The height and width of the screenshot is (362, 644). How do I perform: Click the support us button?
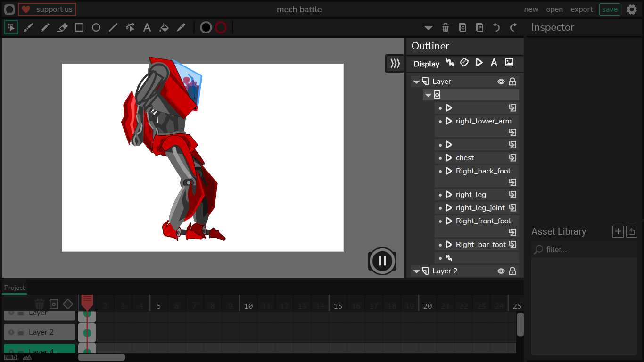pos(47,9)
